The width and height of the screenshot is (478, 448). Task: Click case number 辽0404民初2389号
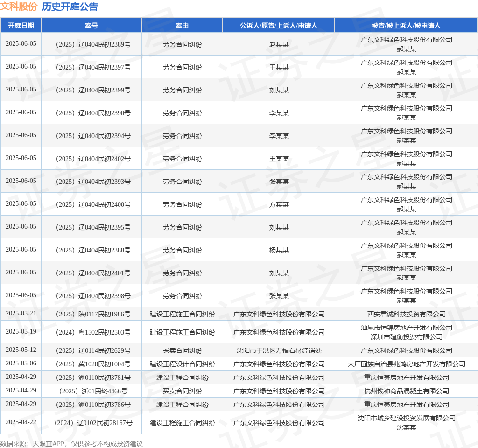(x=93, y=44)
